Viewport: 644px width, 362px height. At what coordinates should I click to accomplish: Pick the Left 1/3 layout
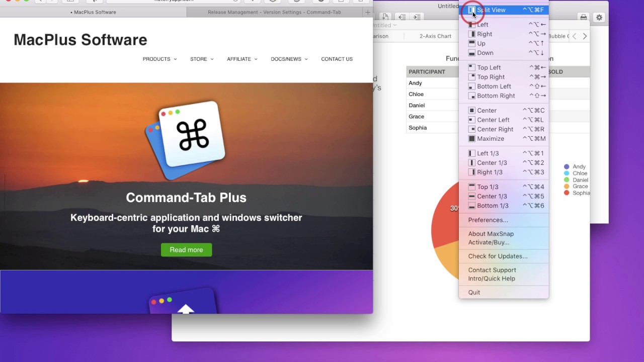click(x=504, y=153)
